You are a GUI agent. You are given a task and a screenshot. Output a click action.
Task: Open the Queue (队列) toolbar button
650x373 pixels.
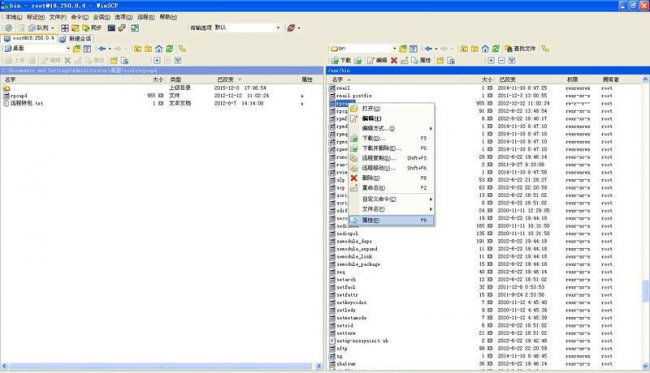(x=38, y=28)
